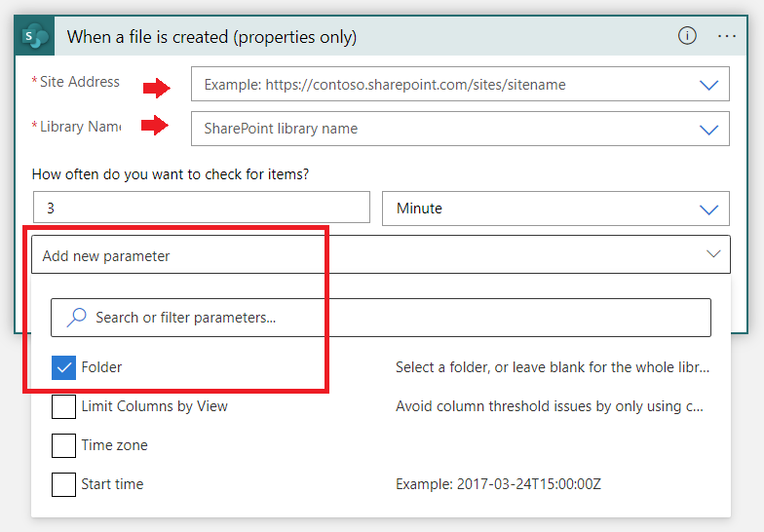Open the Library Name dropdown arrow

[x=709, y=129]
